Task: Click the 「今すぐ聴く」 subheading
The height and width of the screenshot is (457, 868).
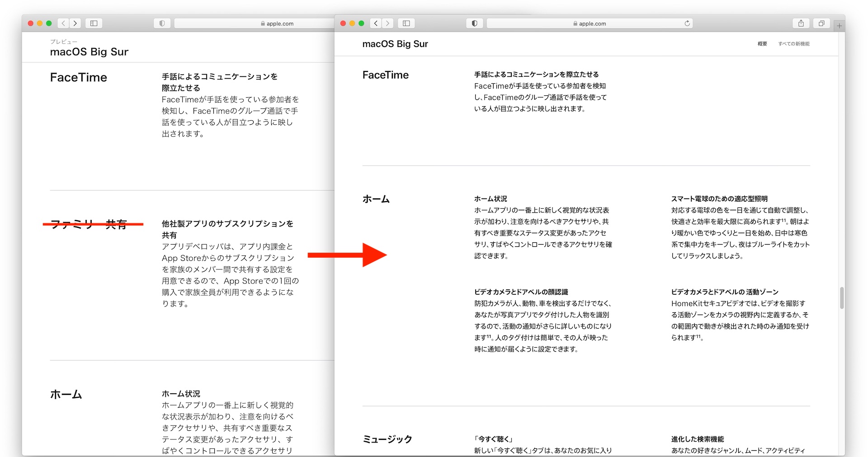Action: click(493, 439)
